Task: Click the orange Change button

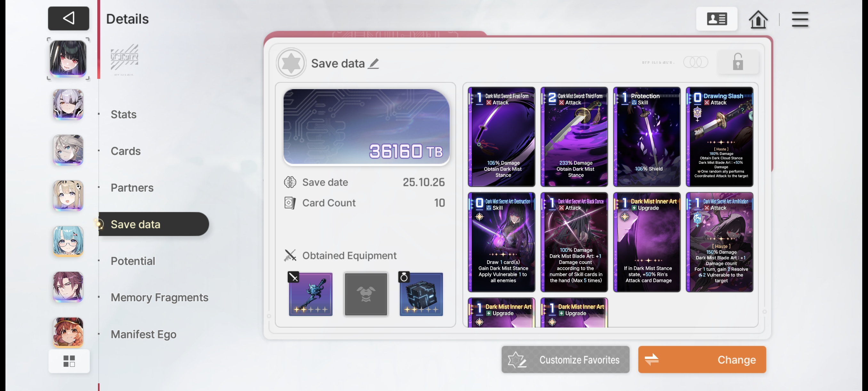Action: [702, 360]
